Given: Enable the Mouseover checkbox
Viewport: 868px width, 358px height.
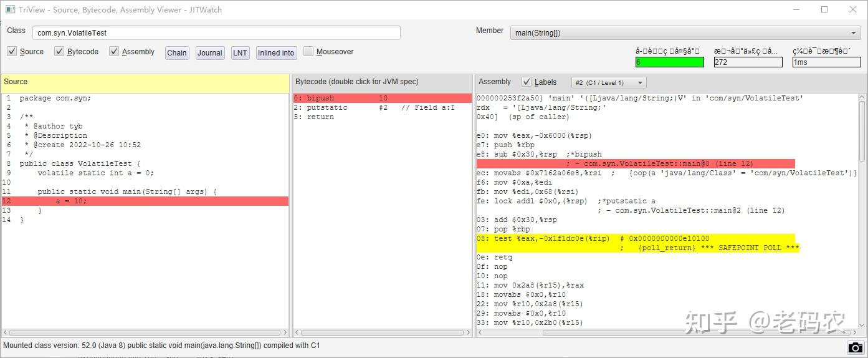Looking at the screenshot, I should [x=308, y=51].
